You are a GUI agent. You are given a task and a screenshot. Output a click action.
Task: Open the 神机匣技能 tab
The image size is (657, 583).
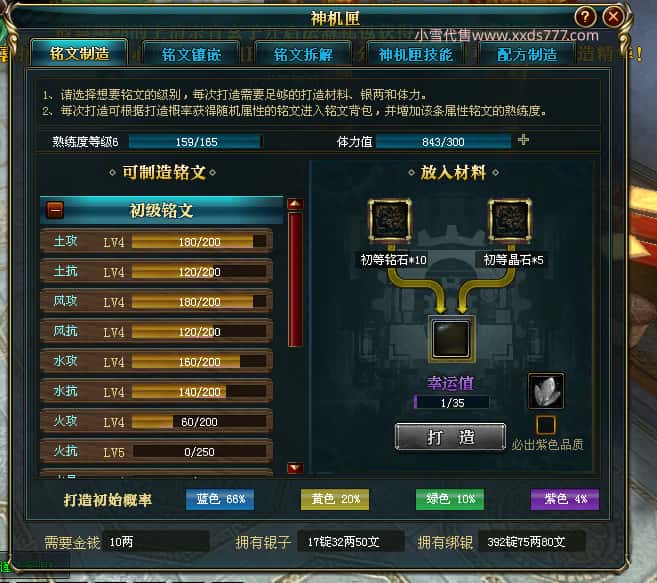415,54
